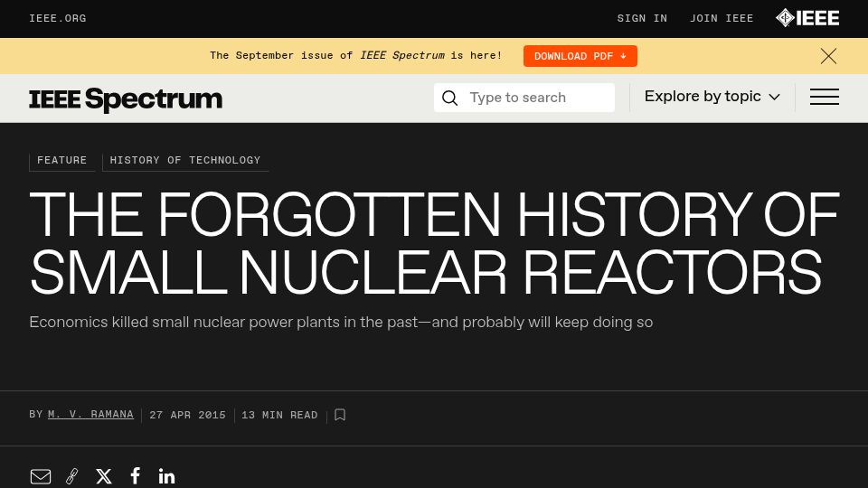Viewport: 868px width, 488px height.
Task: Click the 13 MIN READ label
Action: tap(279, 415)
